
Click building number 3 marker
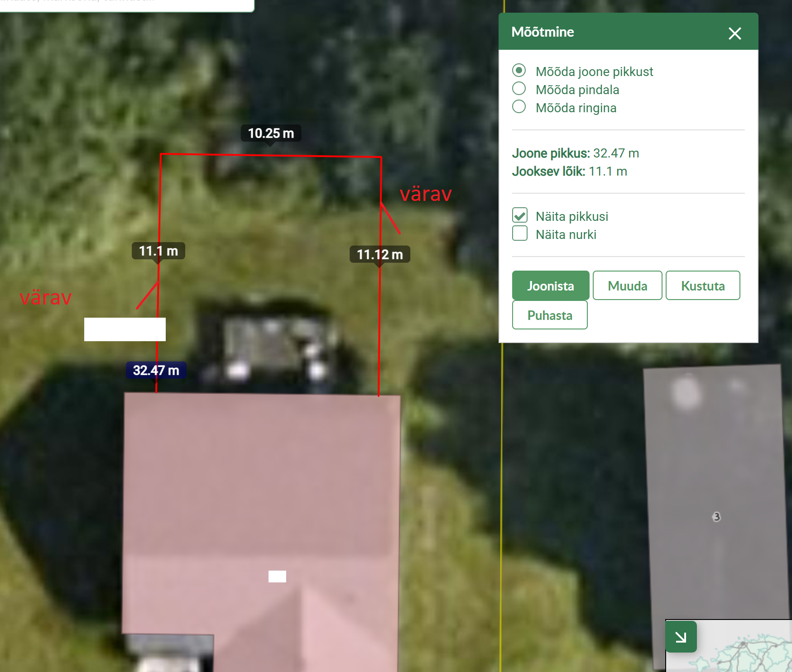[x=716, y=517]
